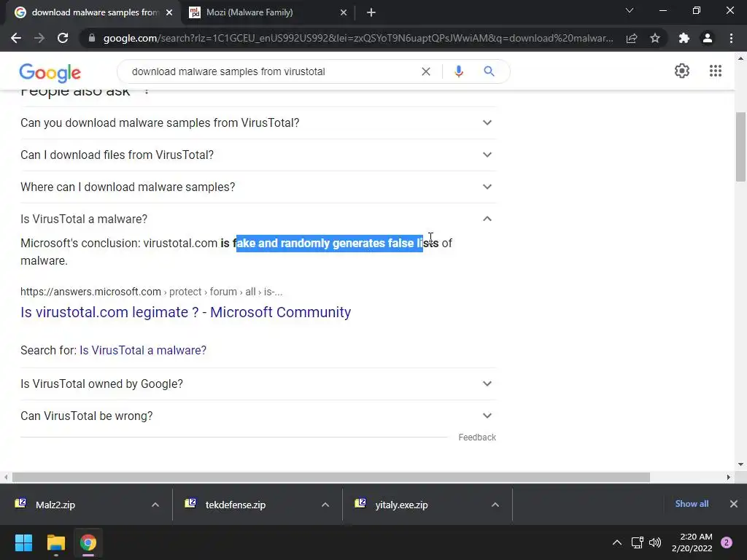This screenshot has height=560, width=747.
Task: Open volume tray icon
Action: pos(655,542)
